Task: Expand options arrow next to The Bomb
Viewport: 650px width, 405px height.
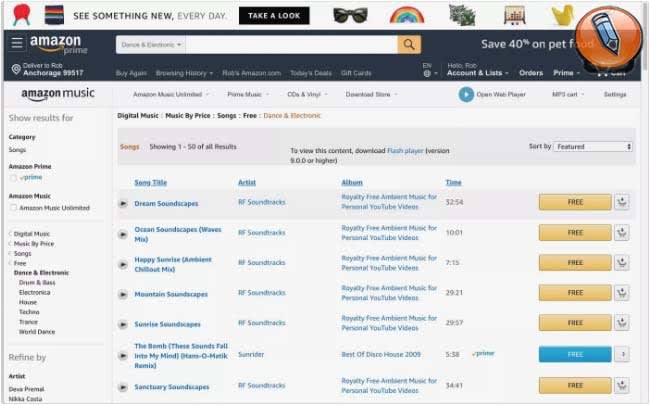Action: point(622,354)
